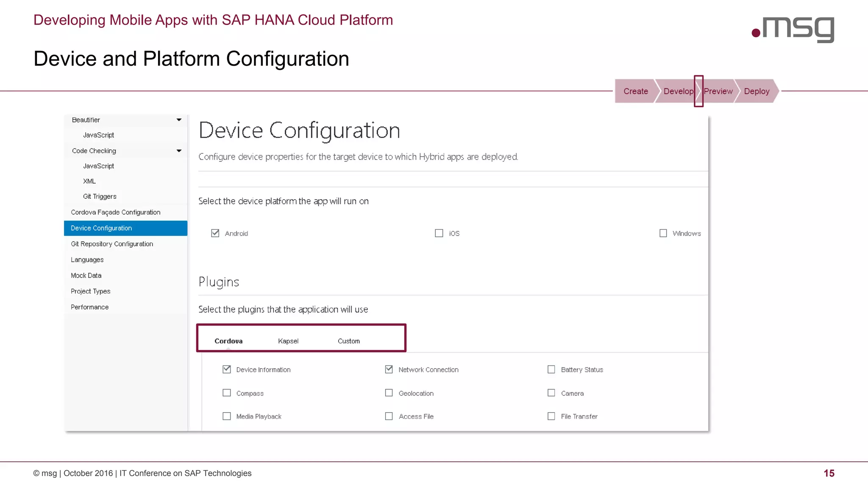Open the Mock Data settings

point(86,275)
